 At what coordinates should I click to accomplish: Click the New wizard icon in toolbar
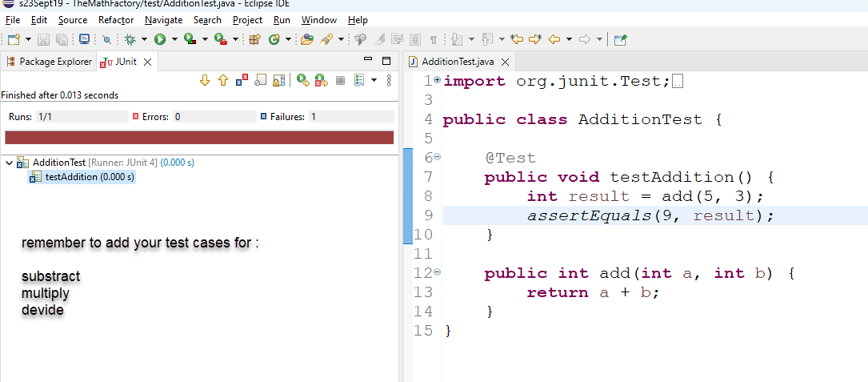(x=14, y=39)
